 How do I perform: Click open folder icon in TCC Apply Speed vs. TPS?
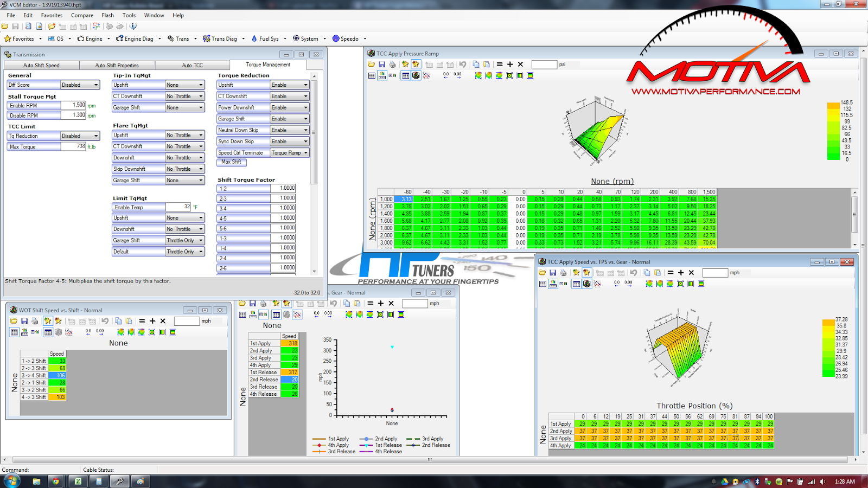[542, 273]
